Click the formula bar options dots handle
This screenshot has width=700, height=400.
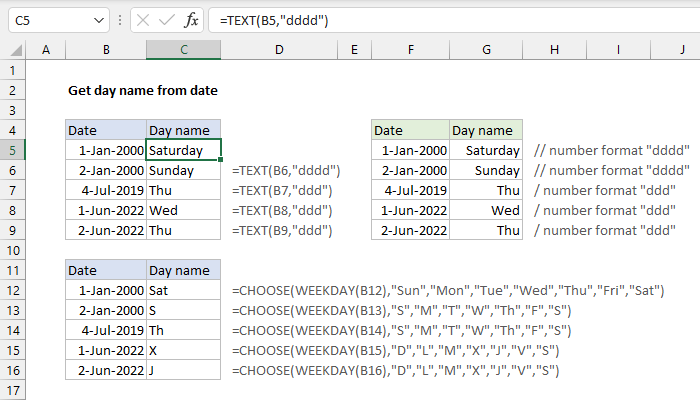(x=121, y=19)
